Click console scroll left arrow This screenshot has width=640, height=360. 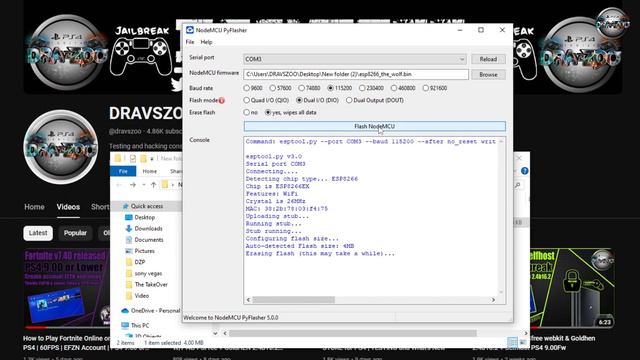248,300
